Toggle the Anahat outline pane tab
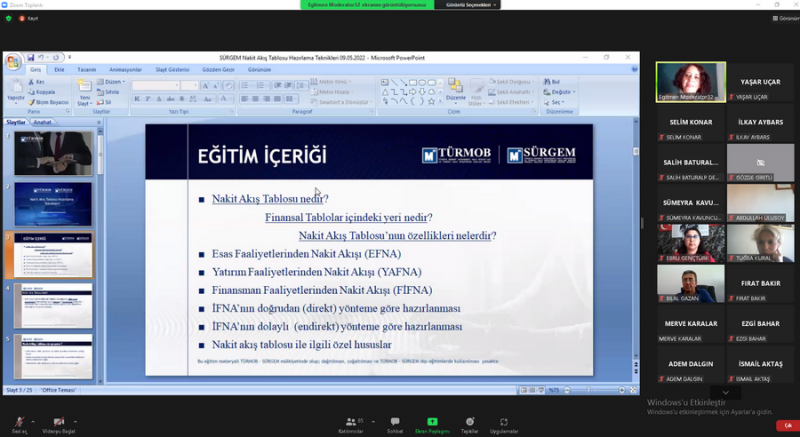The image size is (800, 437). pos(43,122)
